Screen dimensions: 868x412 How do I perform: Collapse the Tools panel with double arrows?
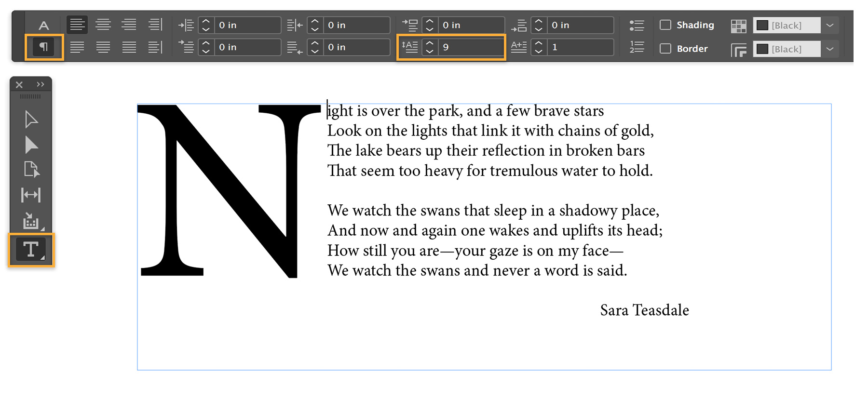coord(41,84)
